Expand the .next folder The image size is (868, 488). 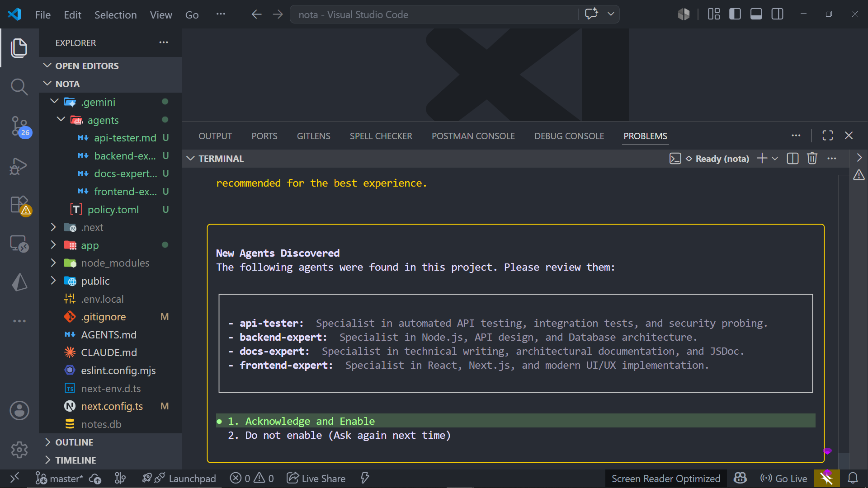tap(53, 227)
